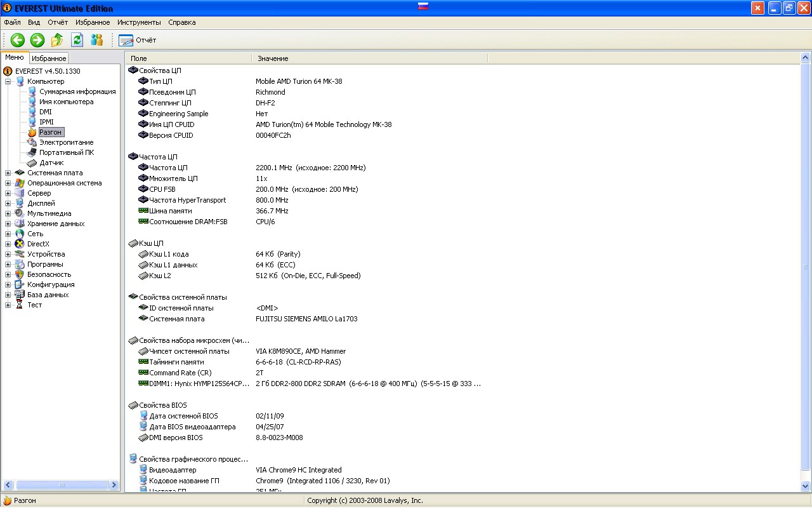Click the EVEREST v4.50.1330 root icon

click(x=8, y=71)
